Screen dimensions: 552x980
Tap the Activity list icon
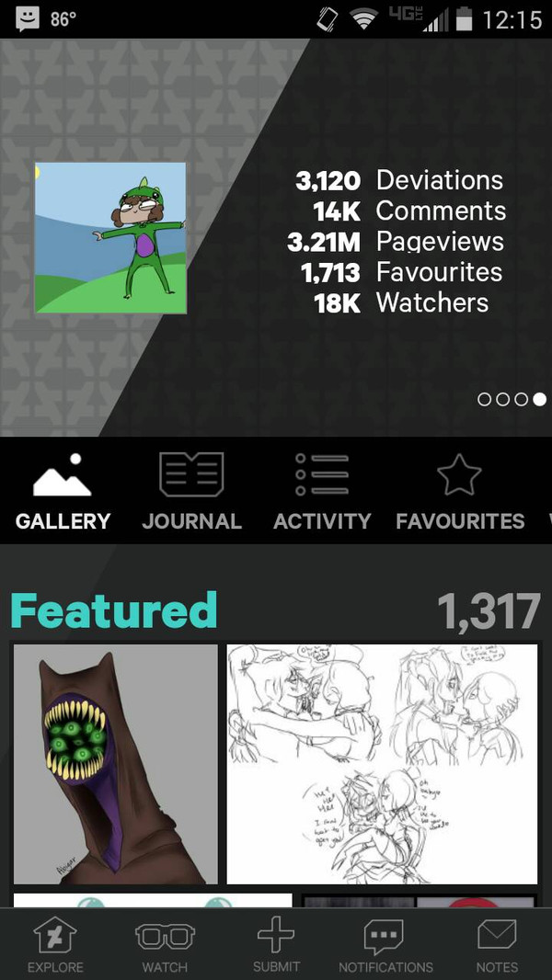pos(322,474)
